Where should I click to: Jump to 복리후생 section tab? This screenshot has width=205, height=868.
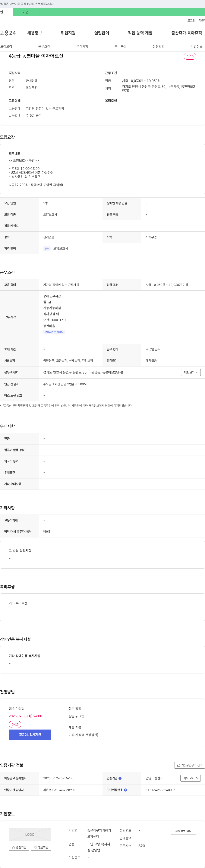(120, 46)
